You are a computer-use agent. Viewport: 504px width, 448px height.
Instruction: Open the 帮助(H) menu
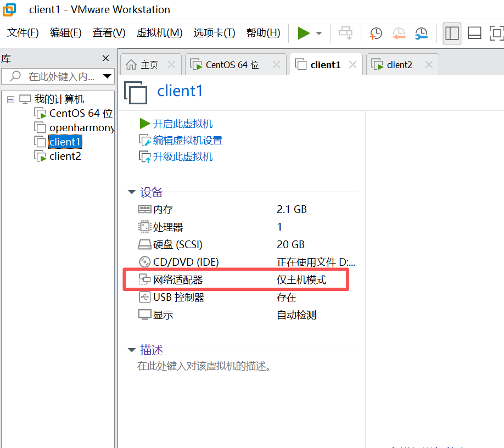click(x=263, y=32)
